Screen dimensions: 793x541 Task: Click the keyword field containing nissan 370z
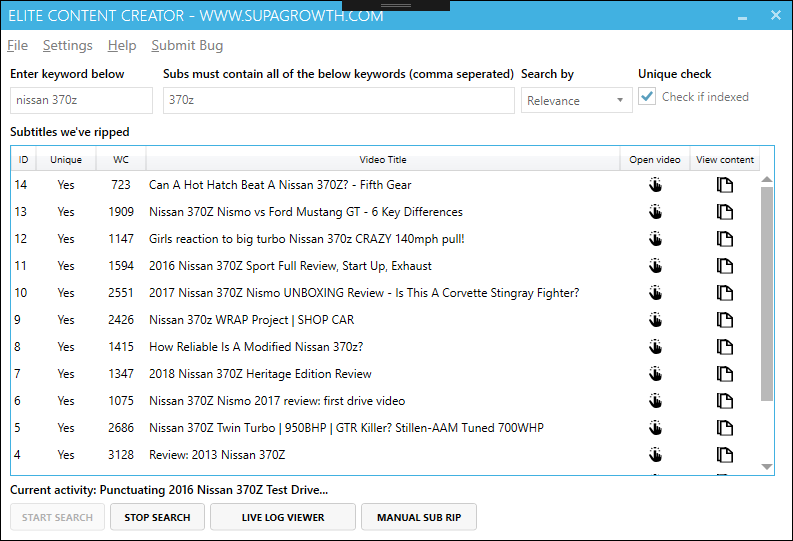[81, 100]
